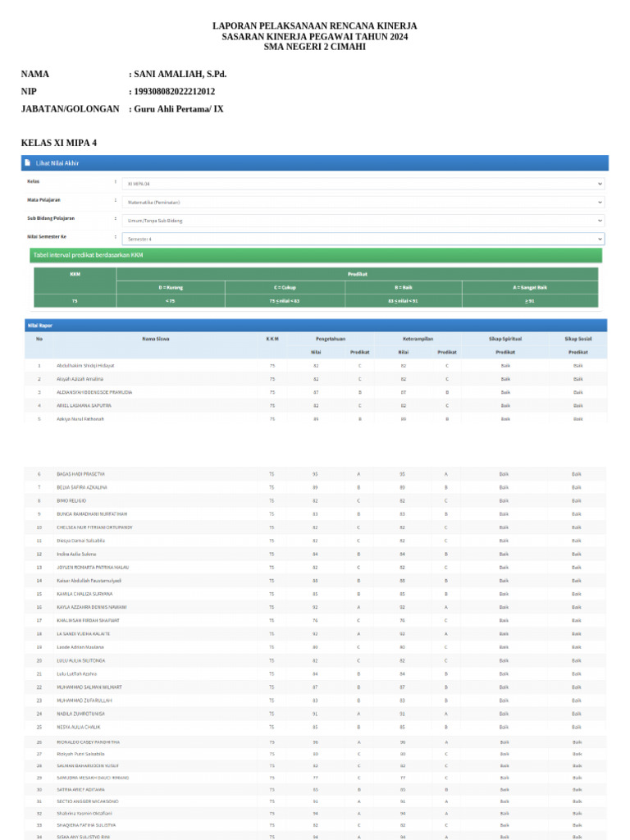
Task: Click the KKM header in the green table
Action: 75,274
